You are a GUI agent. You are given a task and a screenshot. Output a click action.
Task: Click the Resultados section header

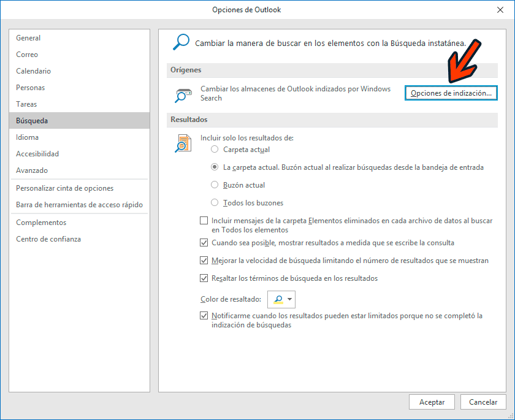[x=332, y=120]
